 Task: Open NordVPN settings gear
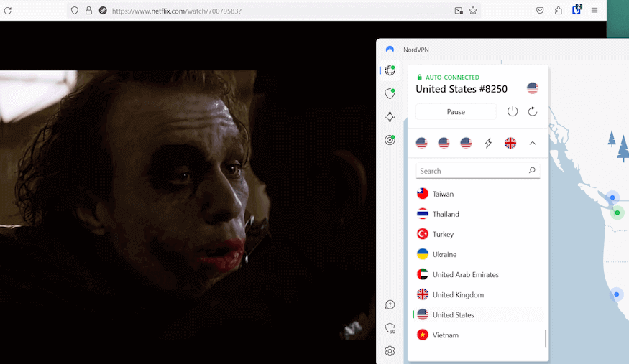[x=390, y=351]
